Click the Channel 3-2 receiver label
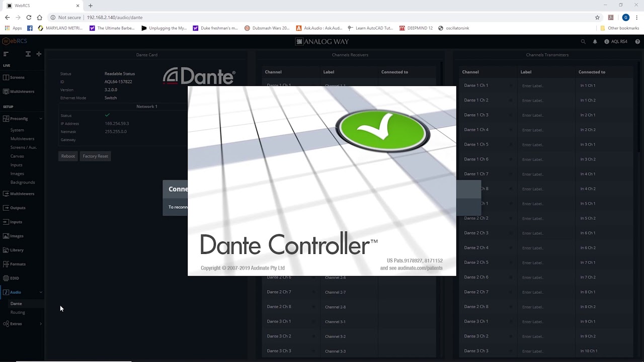Viewport: 644px width, 362px height. click(335, 336)
